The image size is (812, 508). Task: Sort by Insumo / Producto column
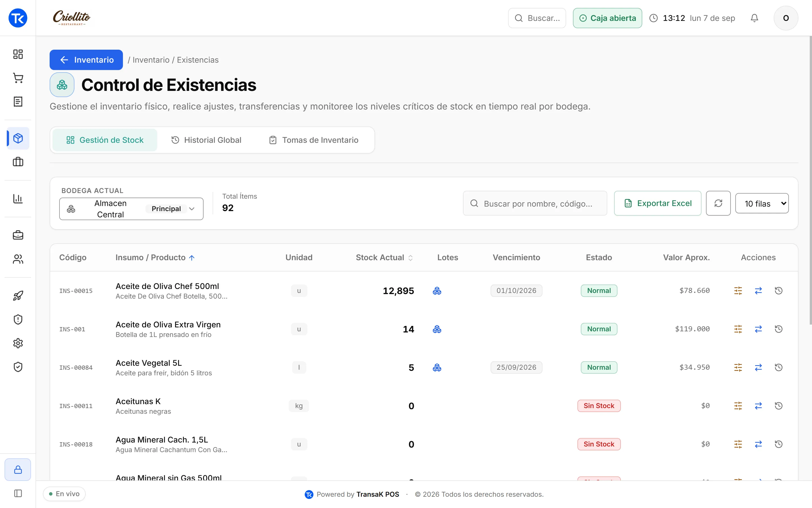[155, 257]
